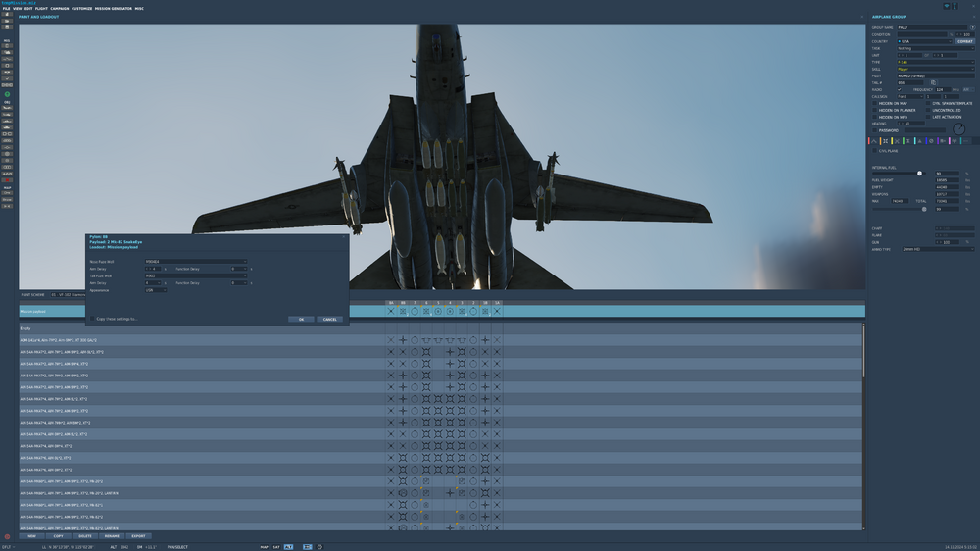Toggle the Uncontrolled checkbox

click(x=929, y=110)
